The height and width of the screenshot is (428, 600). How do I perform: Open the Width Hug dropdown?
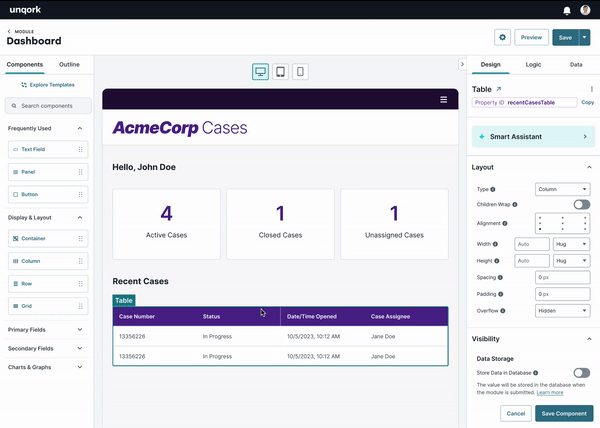point(572,244)
